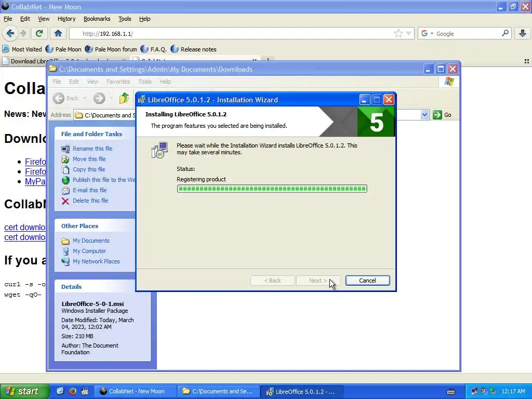Screen dimensions: 532x399
Task: Open the Explorer address bar dropdown
Action: click(x=424, y=115)
